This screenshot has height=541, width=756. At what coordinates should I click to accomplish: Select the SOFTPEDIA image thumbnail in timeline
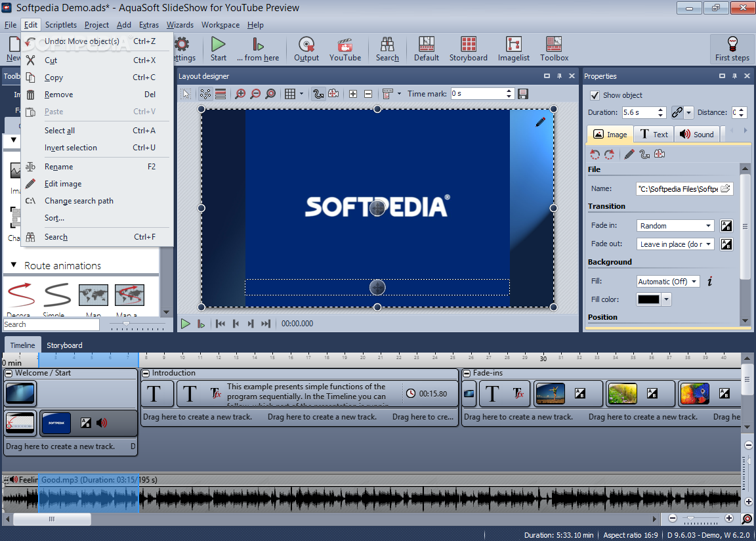click(x=56, y=423)
